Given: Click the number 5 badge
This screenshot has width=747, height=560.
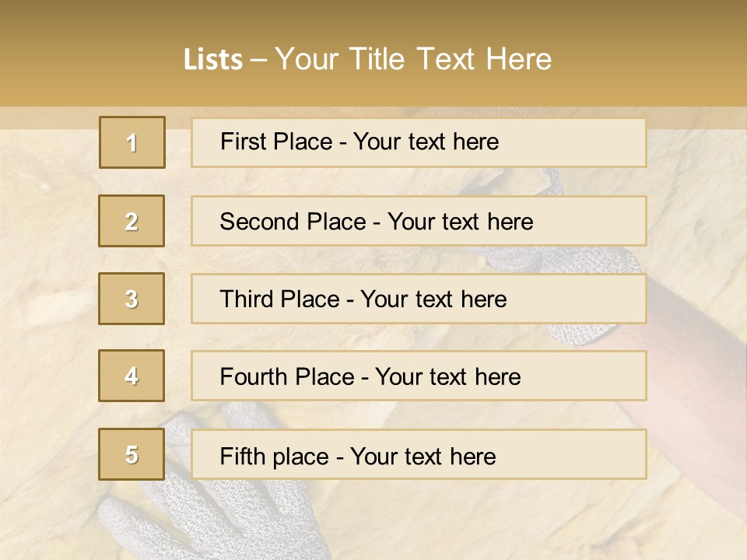Looking at the screenshot, I should (132, 454).
